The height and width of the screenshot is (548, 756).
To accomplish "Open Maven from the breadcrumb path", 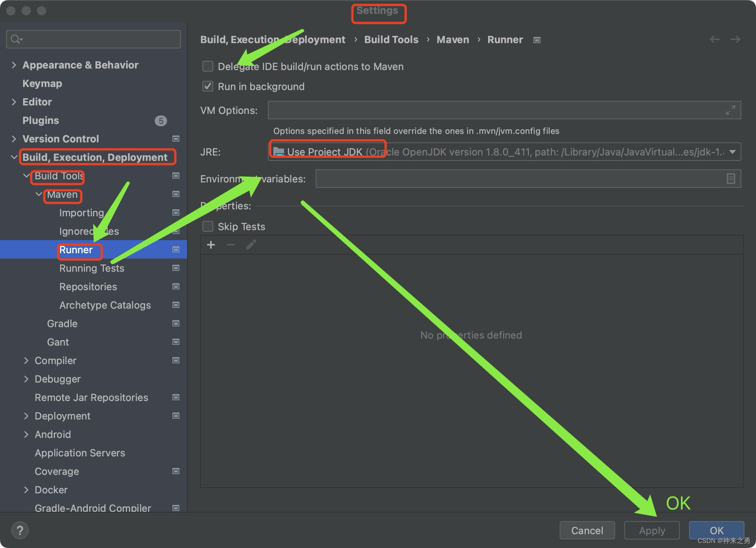I will click(453, 39).
